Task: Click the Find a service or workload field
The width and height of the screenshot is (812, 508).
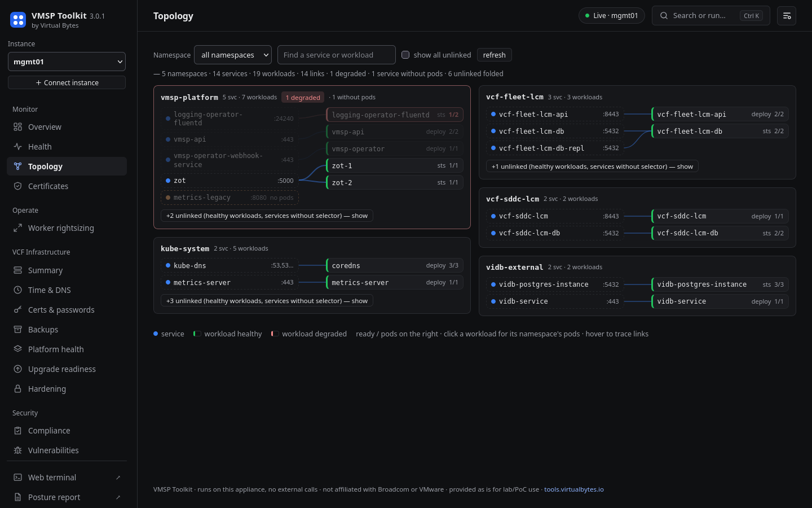Action: tap(337, 55)
